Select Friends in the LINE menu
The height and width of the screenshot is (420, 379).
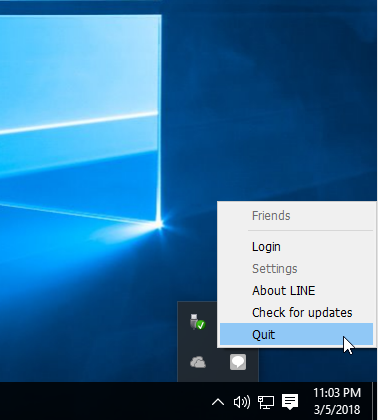pyautogui.click(x=296, y=216)
